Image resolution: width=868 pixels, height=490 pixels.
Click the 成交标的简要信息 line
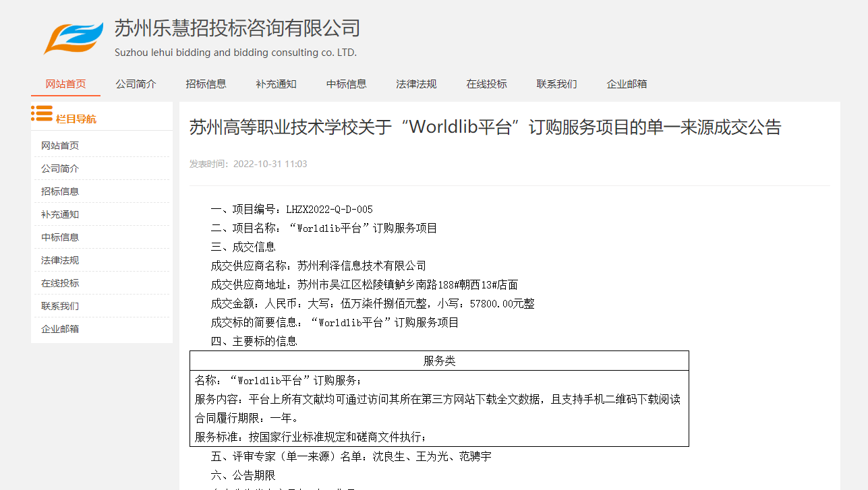point(335,323)
